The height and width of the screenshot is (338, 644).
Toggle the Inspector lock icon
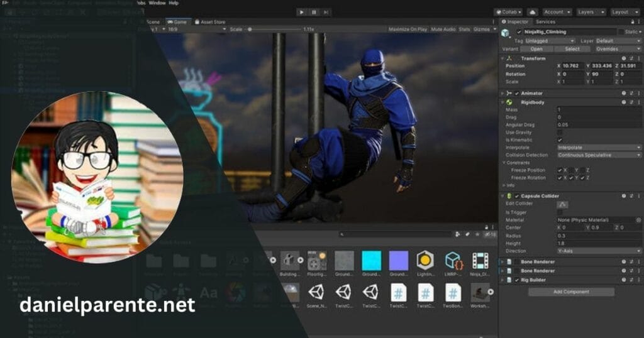click(633, 22)
